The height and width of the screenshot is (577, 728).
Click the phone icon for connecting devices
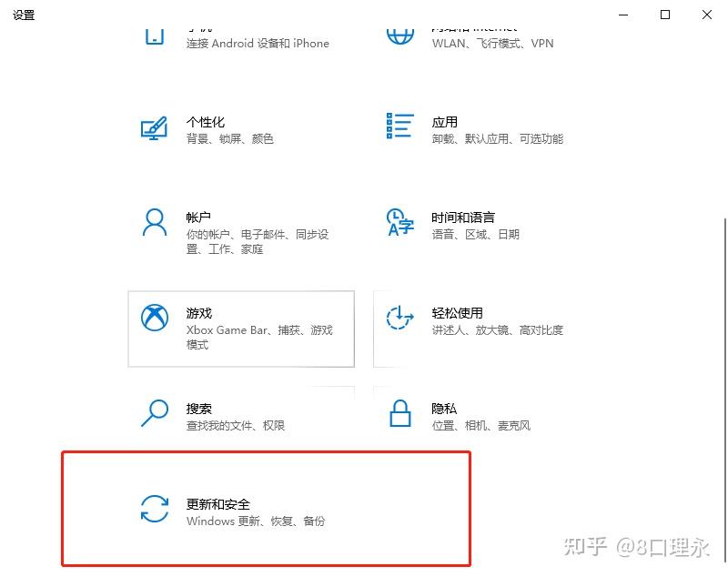coord(154,36)
